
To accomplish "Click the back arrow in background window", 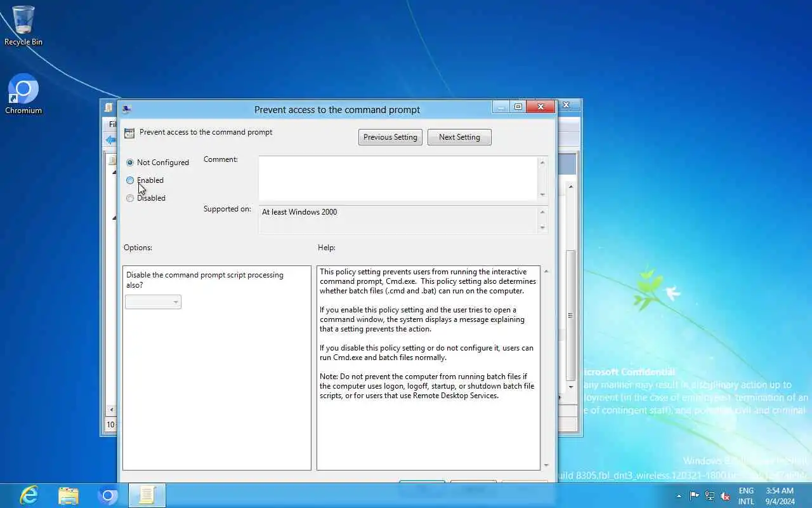I will [111, 140].
